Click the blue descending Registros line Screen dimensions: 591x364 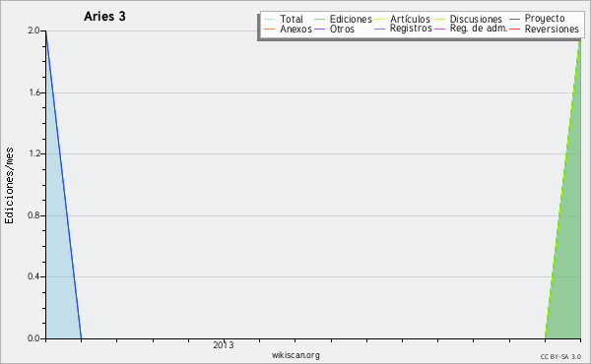point(64,185)
